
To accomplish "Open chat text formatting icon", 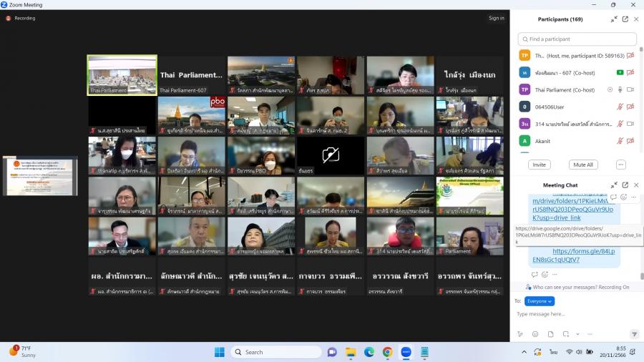I will (520, 334).
